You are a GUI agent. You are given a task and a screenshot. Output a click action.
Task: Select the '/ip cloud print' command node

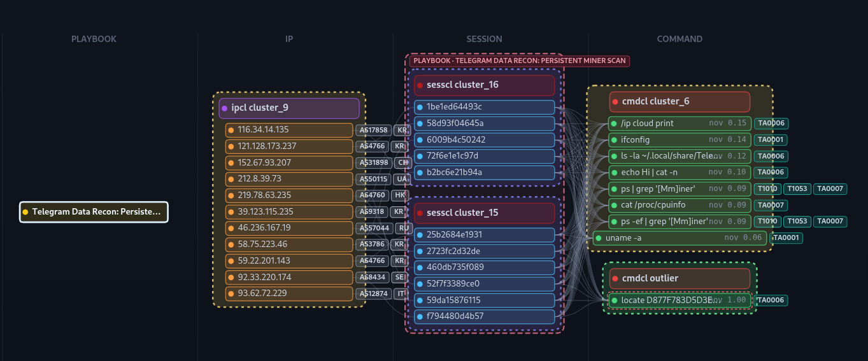[680, 124]
